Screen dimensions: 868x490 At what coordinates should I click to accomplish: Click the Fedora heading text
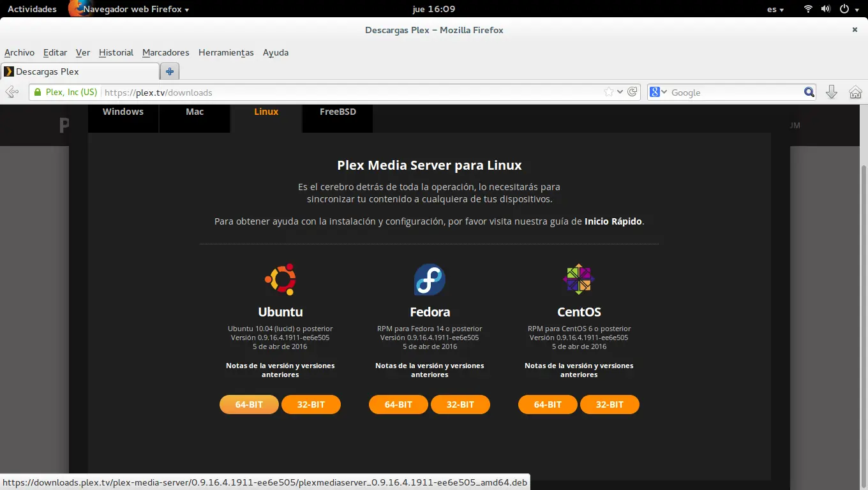tap(430, 312)
